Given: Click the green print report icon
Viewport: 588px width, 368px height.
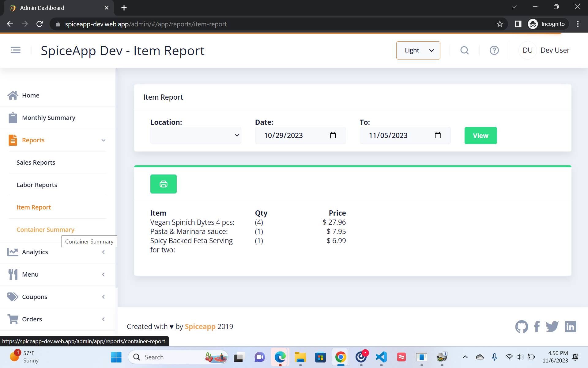Looking at the screenshot, I should tap(163, 184).
